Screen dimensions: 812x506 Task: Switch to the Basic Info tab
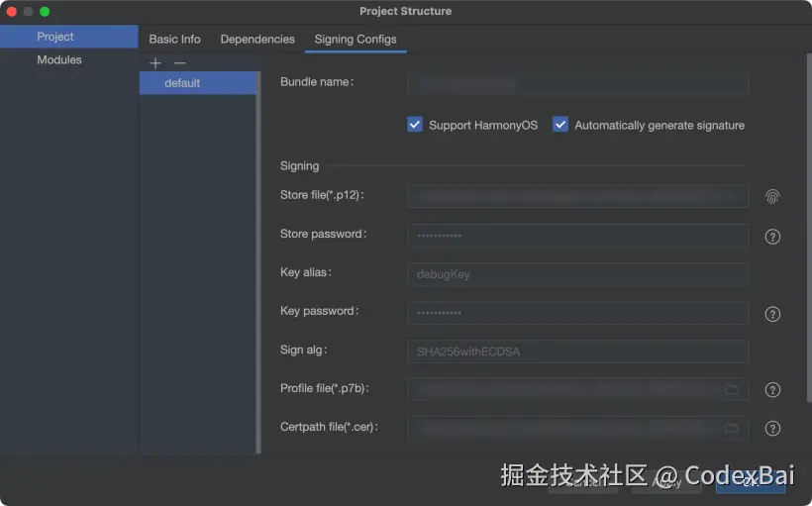tap(174, 40)
